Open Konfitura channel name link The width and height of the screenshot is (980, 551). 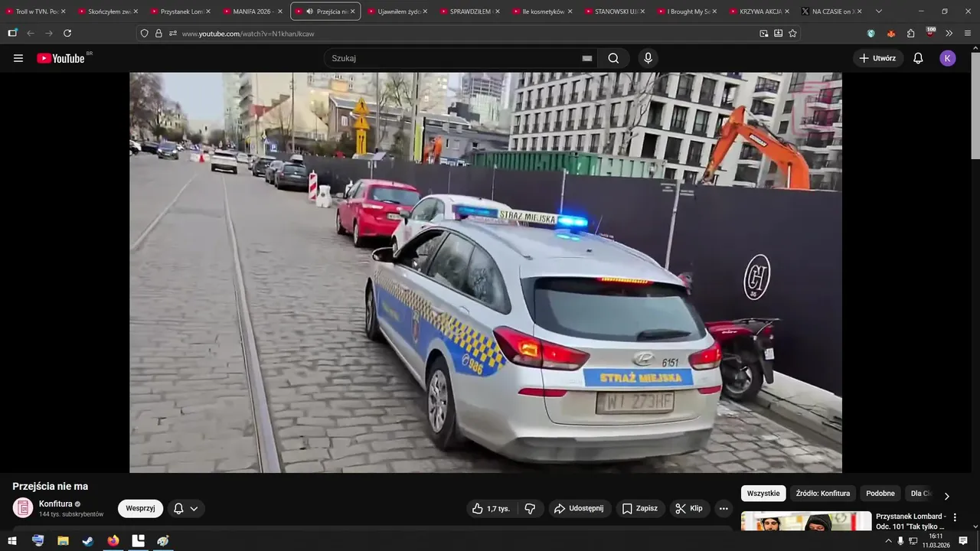pyautogui.click(x=56, y=504)
